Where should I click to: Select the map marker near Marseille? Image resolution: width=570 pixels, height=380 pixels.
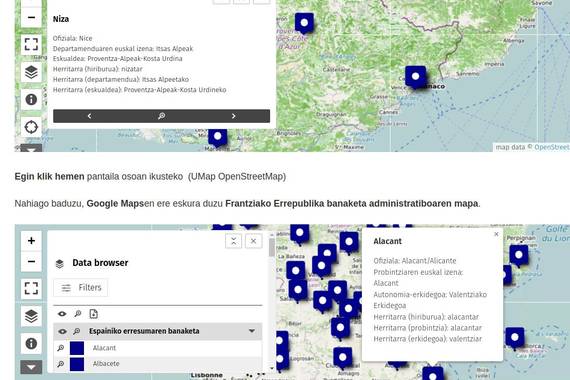click(x=218, y=137)
